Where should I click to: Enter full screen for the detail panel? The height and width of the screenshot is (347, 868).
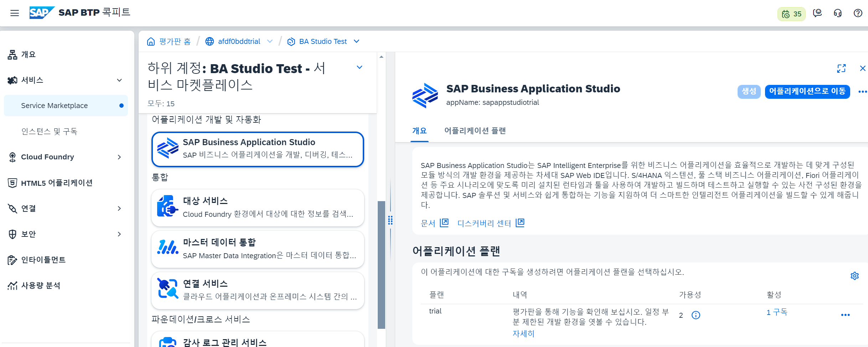pyautogui.click(x=841, y=68)
